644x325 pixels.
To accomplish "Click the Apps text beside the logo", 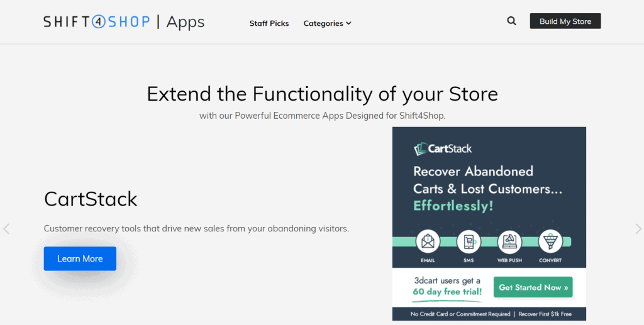I will [186, 22].
